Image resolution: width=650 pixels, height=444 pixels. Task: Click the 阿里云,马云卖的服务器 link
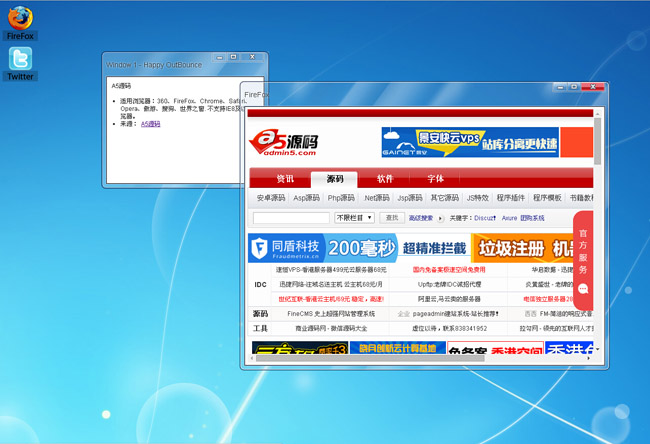(x=449, y=299)
